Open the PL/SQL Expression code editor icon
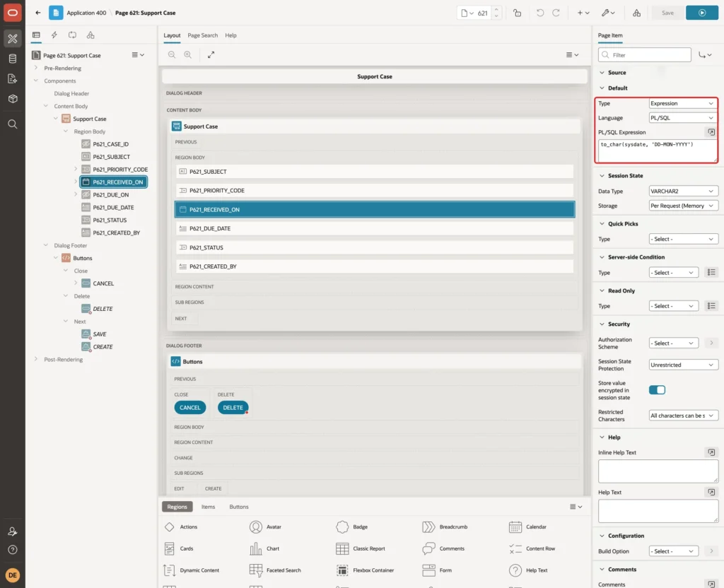This screenshot has height=588, width=724. pyautogui.click(x=711, y=132)
